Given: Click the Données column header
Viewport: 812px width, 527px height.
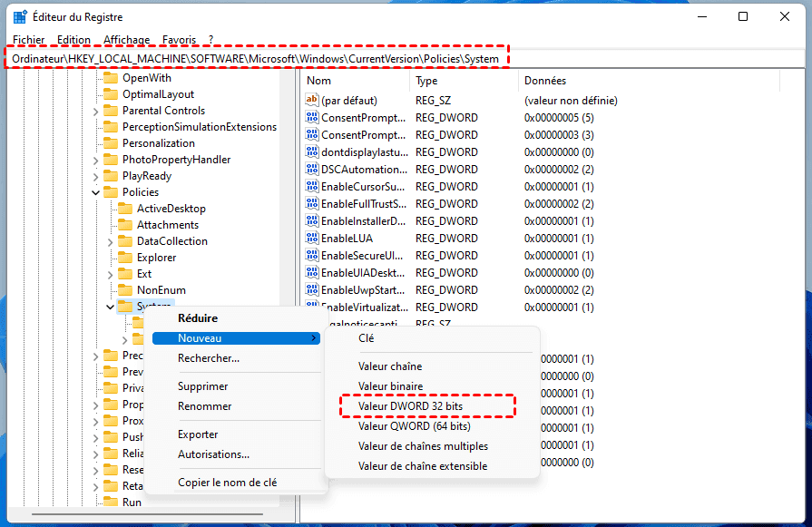Looking at the screenshot, I should point(650,81).
